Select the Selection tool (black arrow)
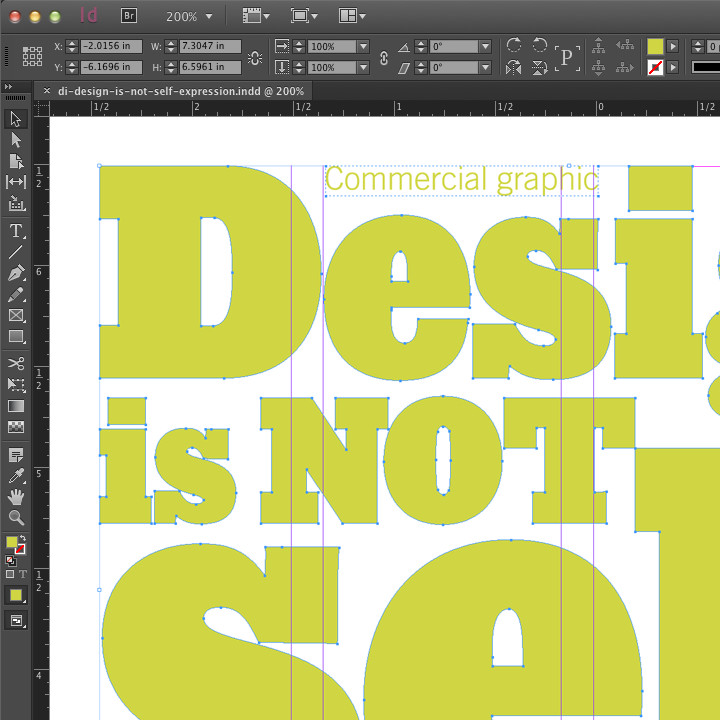This screenshot has height=720, width=720. click(x=16, y=119)
